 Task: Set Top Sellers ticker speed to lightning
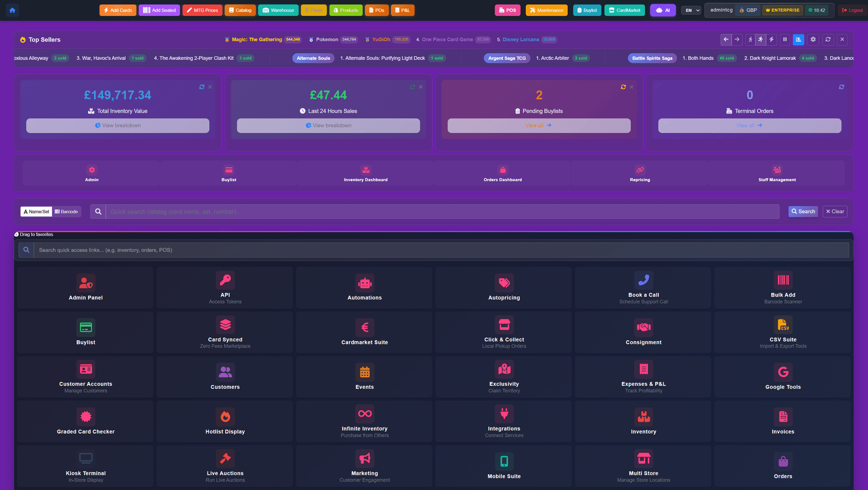[x=771, y=39]
